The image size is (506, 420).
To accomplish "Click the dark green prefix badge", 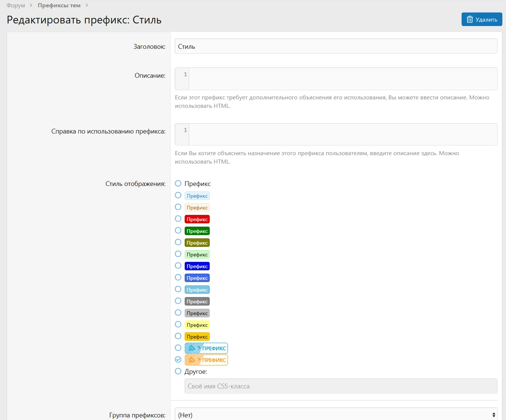I will point(197,231).
